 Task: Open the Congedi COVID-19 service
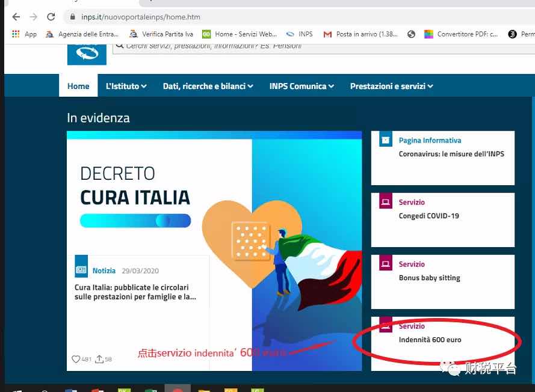429,216
